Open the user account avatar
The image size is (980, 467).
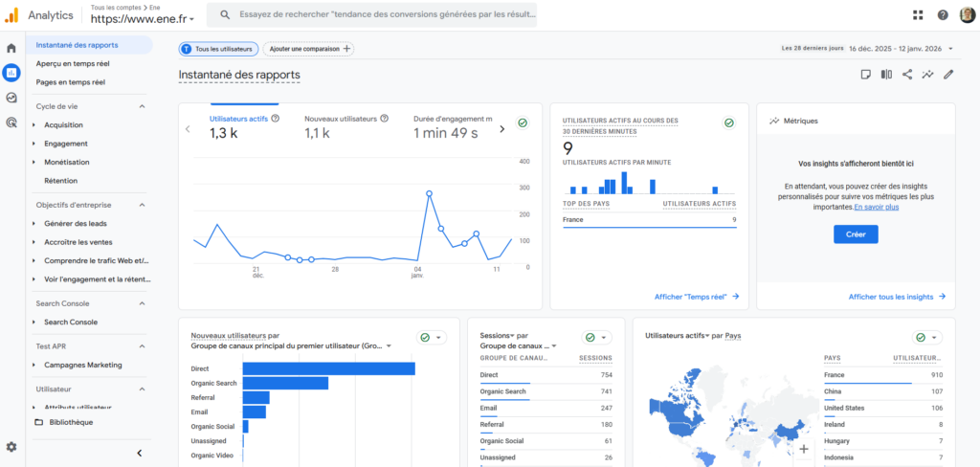click(x=967, y=15)
